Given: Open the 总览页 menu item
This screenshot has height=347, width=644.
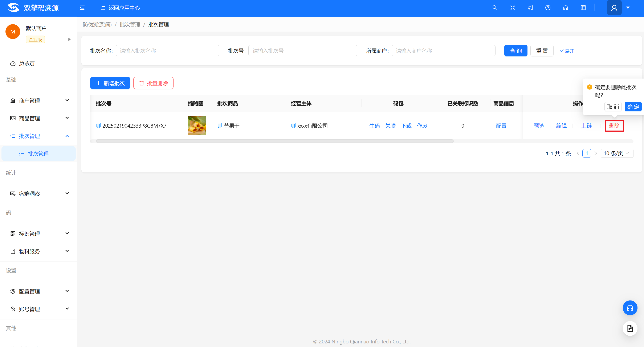Looking at the screenshot, I should pyautogui.click(x=39, y=64).
